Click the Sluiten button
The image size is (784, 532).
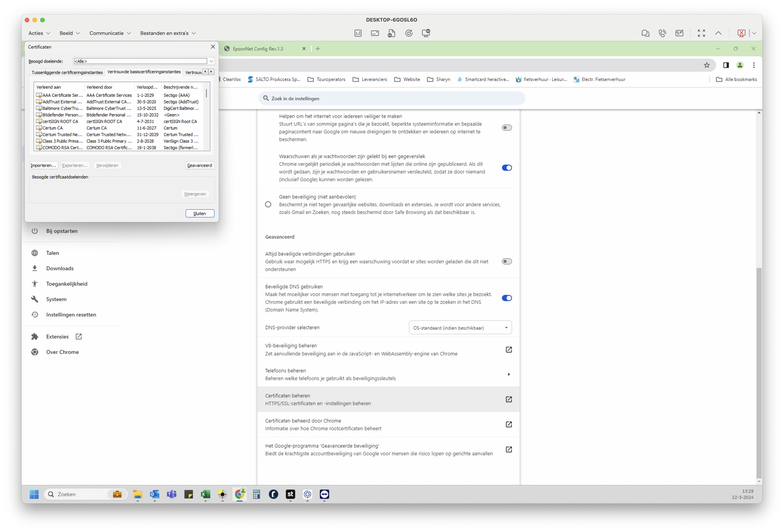[x=200, y=213]
